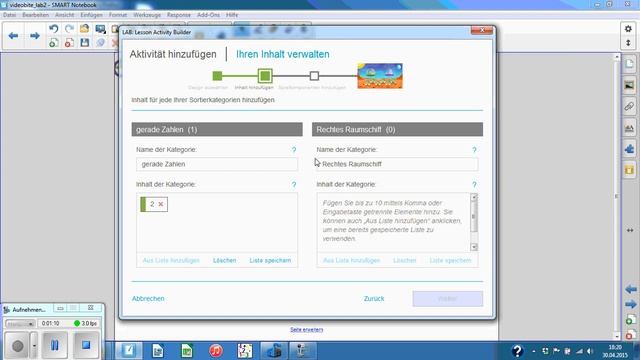
Task: Switch to the Ihren Inhalt verwalten tab
Action: coord(282,54)
